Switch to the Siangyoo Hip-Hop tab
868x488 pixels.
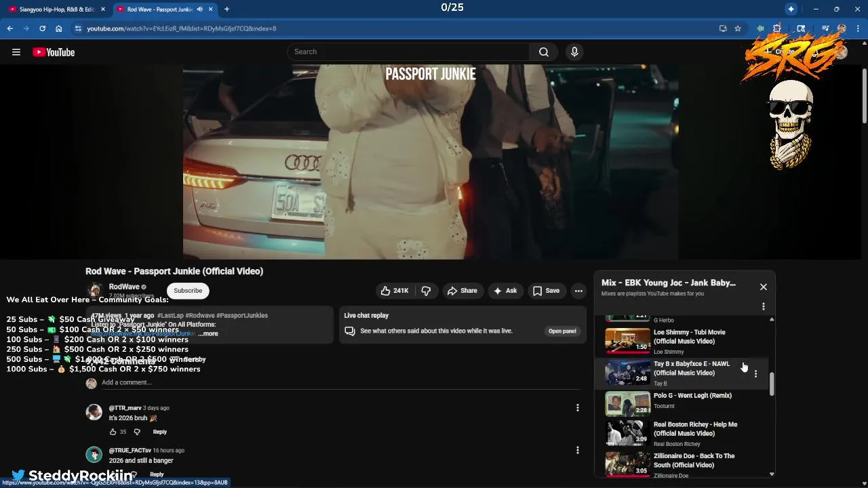click(57, 9)
